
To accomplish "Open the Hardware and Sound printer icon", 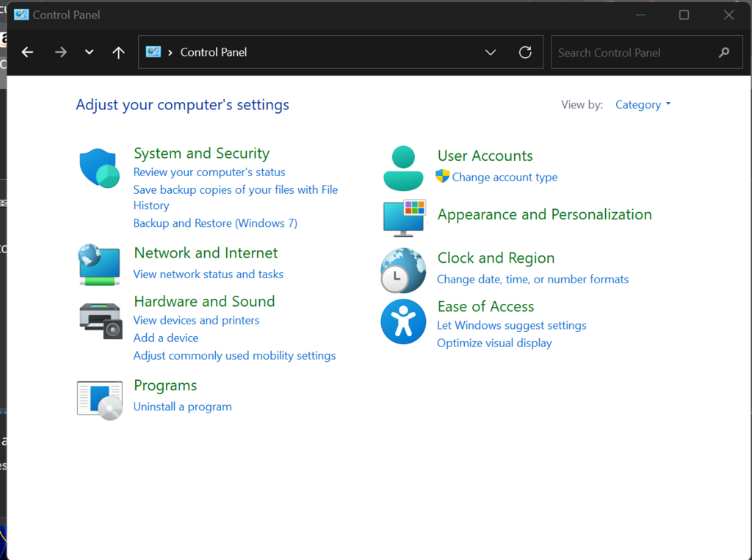I will point(100,321).
